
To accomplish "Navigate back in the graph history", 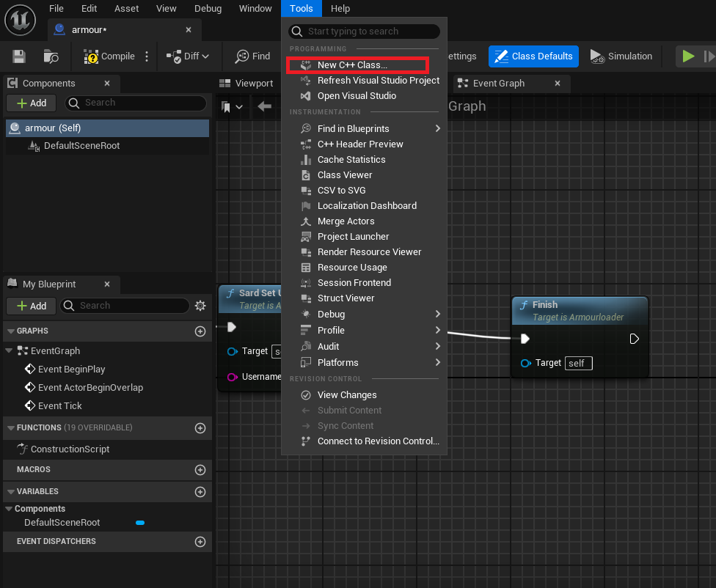I will click(x=265, y=107).
